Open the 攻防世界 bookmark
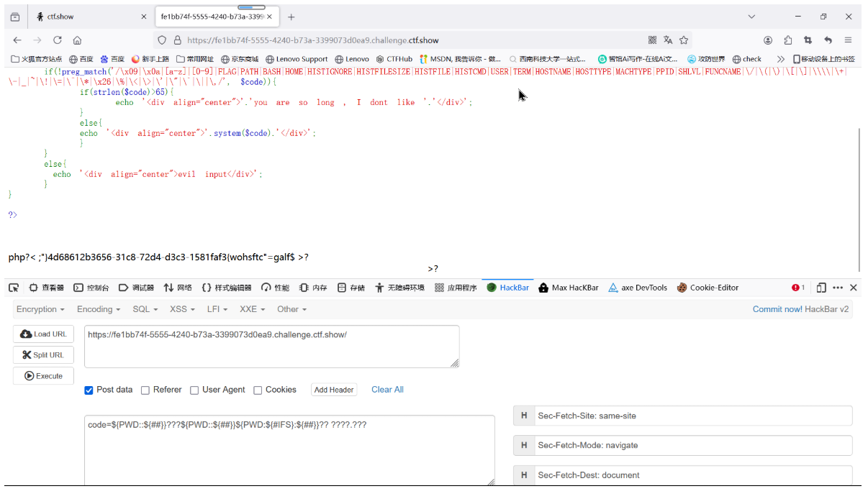The width and height of the screenshot is (868, 499). [707, 59]
